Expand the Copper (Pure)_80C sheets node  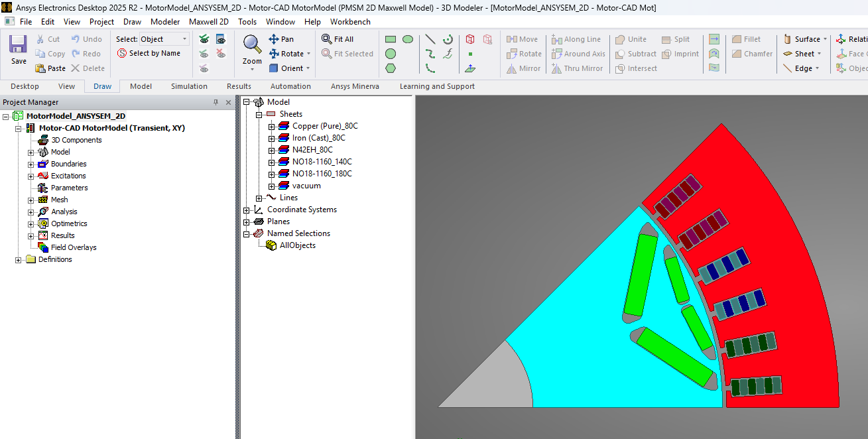271,126
